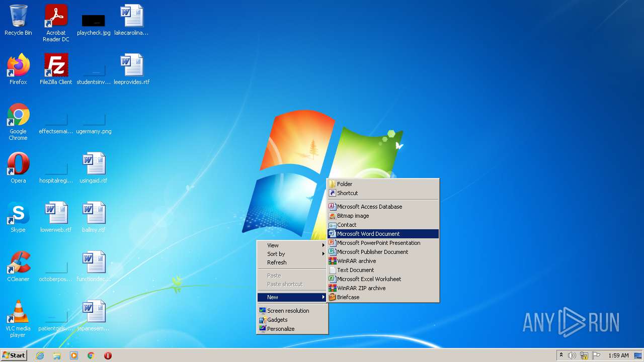Select the studentsinv file icon
Image resolution: width=644 pixels, height=362 pixels.
pos(94,73)
